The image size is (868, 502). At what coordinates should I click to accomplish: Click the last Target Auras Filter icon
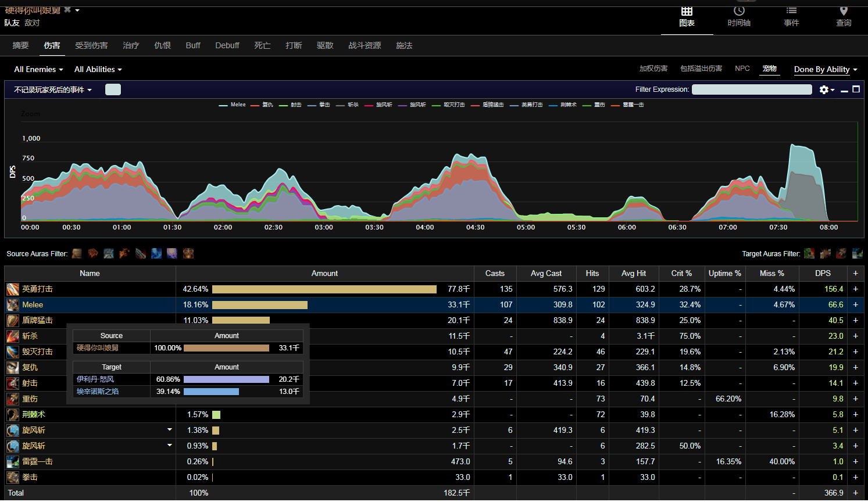click(858, 253)
